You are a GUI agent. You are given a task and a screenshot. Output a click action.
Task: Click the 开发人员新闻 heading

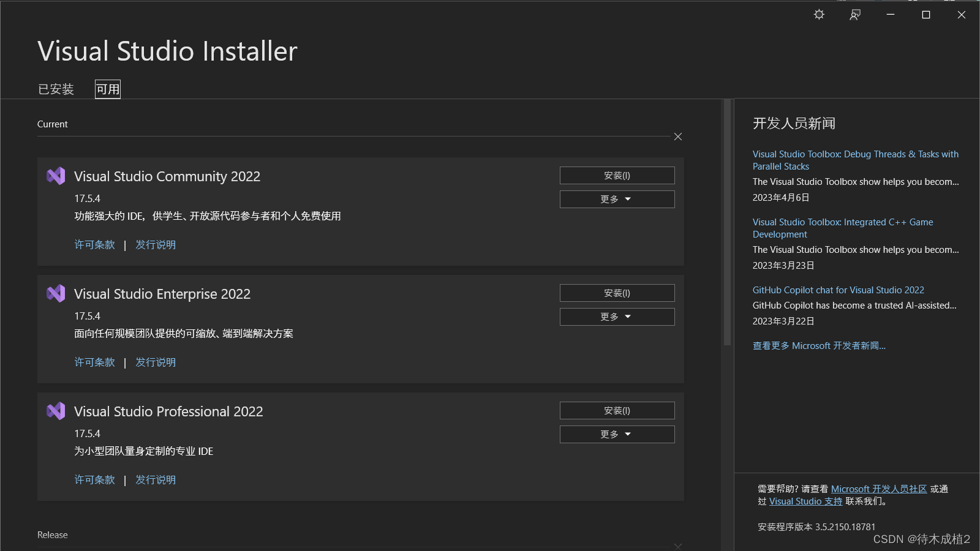794,124
